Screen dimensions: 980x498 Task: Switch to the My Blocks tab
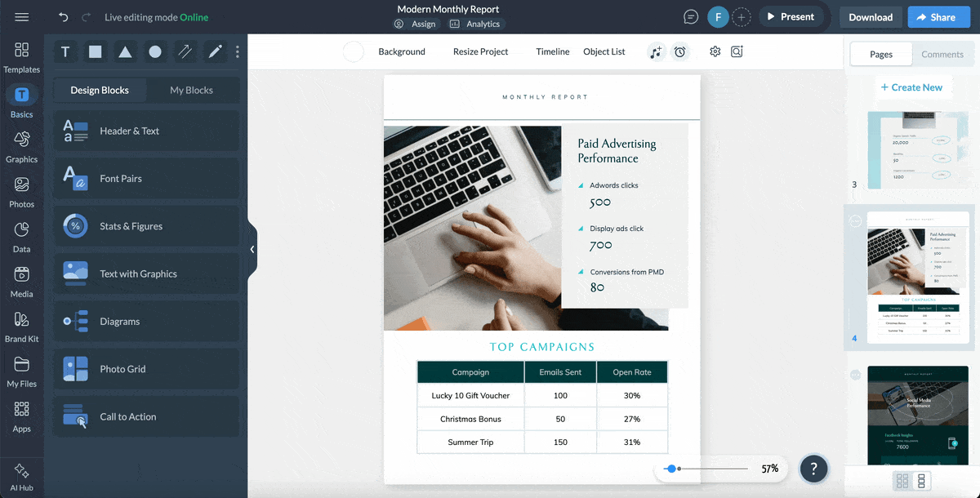click(193, 90)
